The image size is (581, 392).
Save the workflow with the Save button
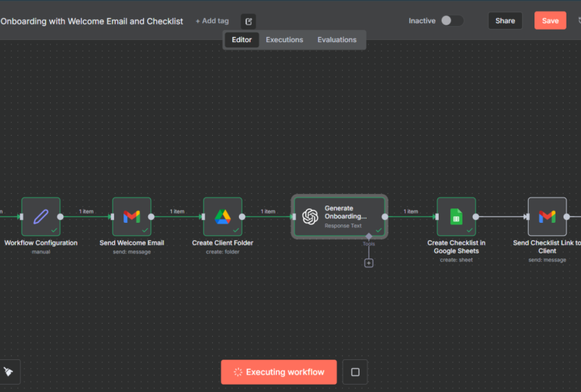(550, 21)
